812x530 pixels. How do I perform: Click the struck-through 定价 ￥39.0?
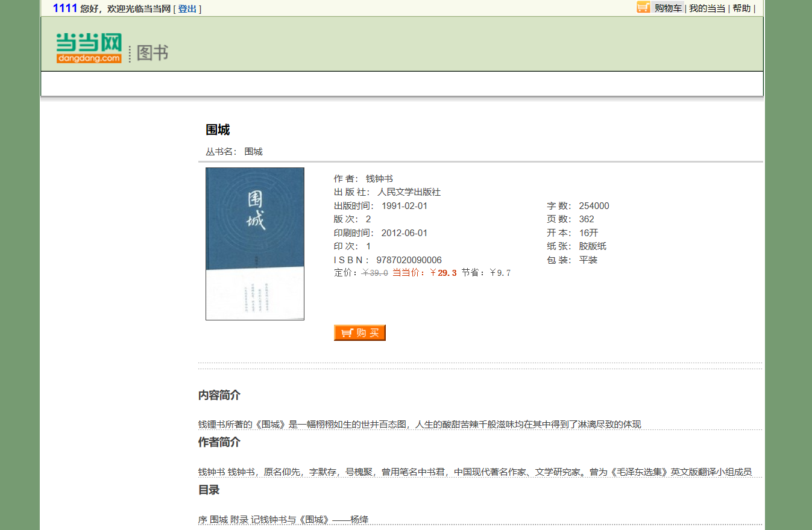point(374,273)
